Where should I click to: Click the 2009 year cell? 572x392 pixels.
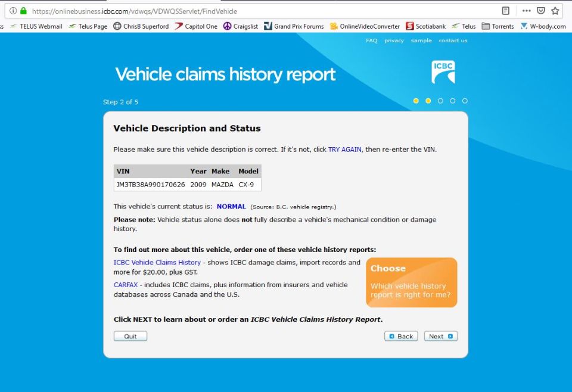[198, 185]
